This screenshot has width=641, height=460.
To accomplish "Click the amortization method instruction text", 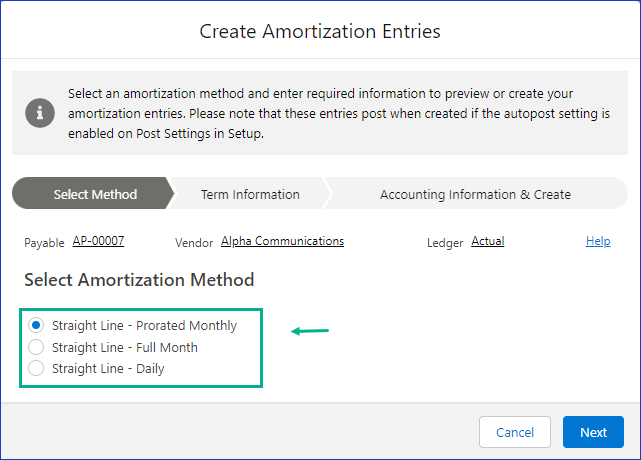I will [x=339, y=113].
